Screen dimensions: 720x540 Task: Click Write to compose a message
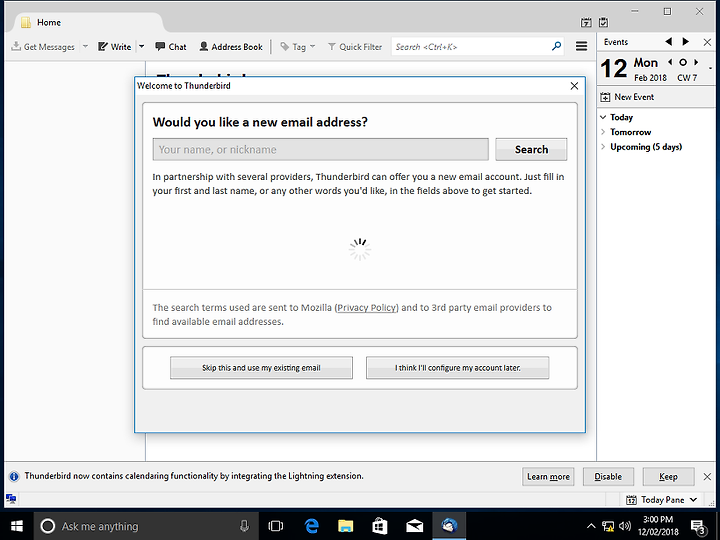tap(115, 47)
